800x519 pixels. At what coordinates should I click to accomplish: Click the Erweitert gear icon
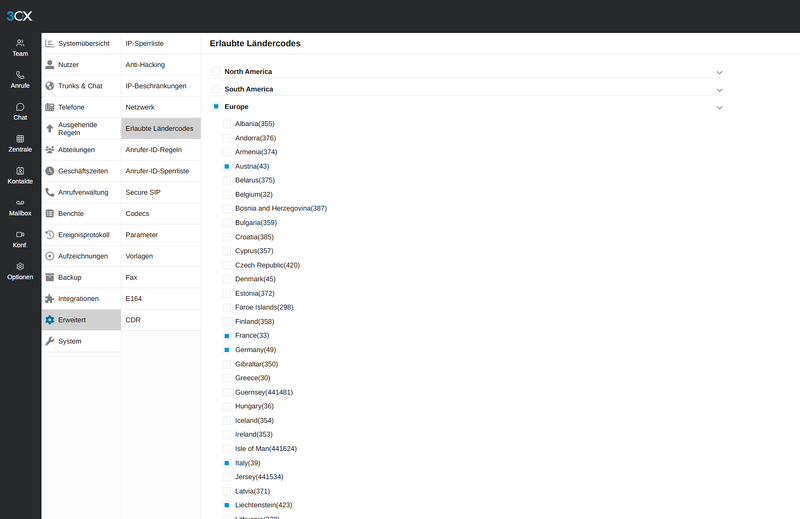pos(49,320)
